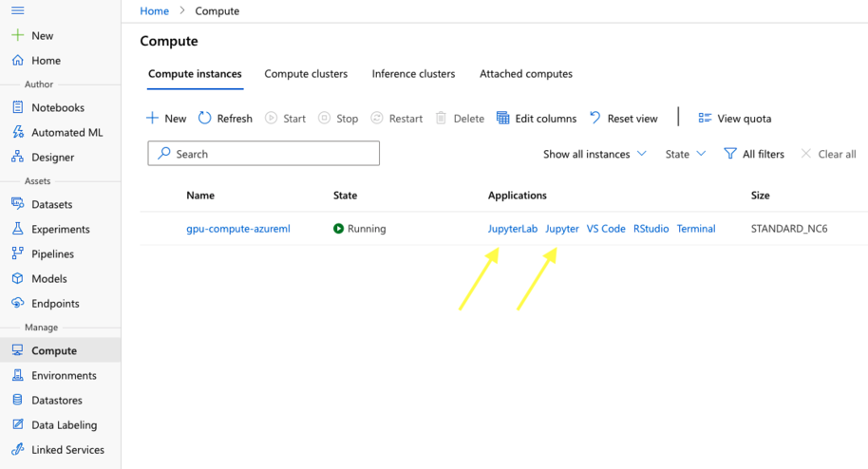Switch to Inference clusters tab
Viewport: 868px width, 469px height.
[413, 74]
